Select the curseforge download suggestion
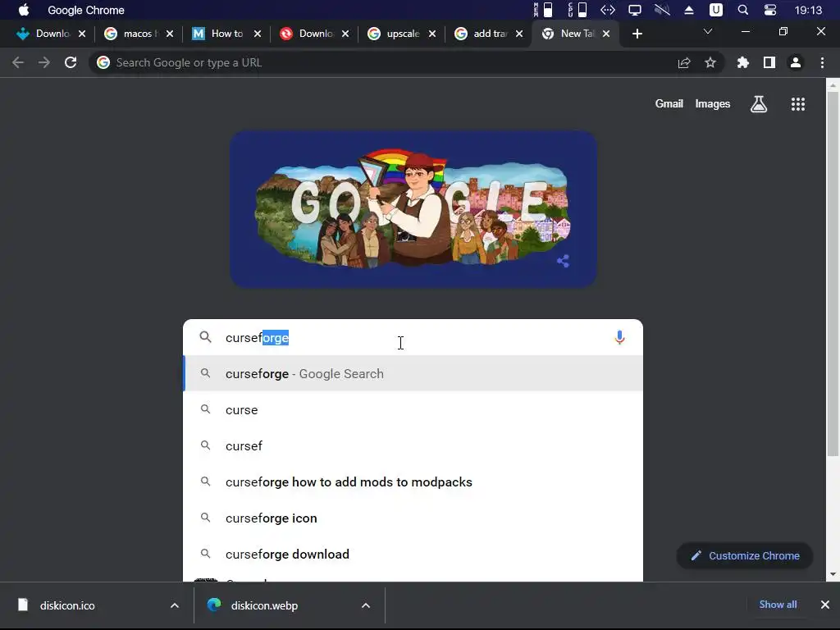 [x=413, y=554]
